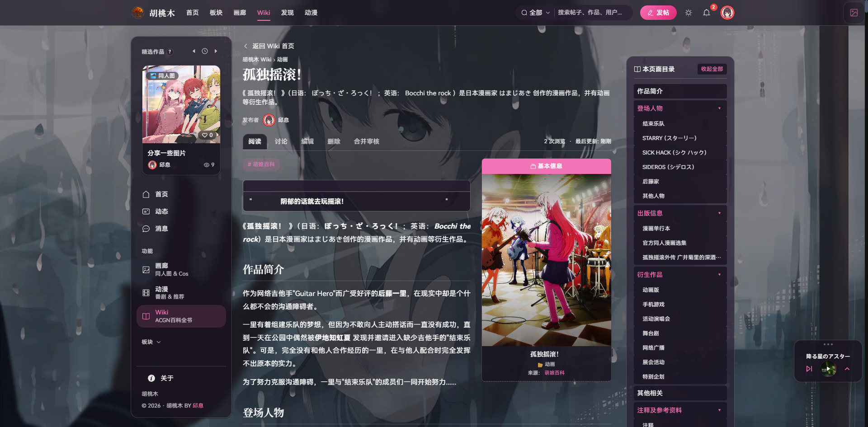Click 收起全部 to collapse all contents

[x=712, y=69]
